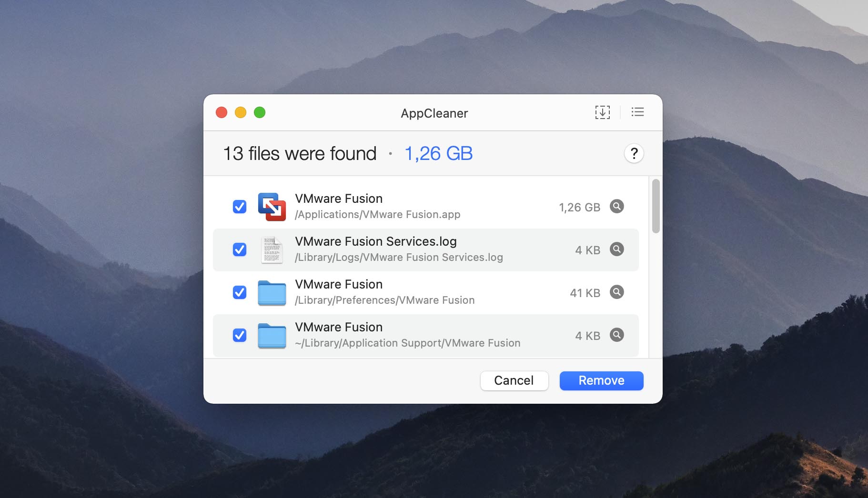This screenshot has height=498, width=868.
Task: Click the Remove button
Action: [601, 380]
